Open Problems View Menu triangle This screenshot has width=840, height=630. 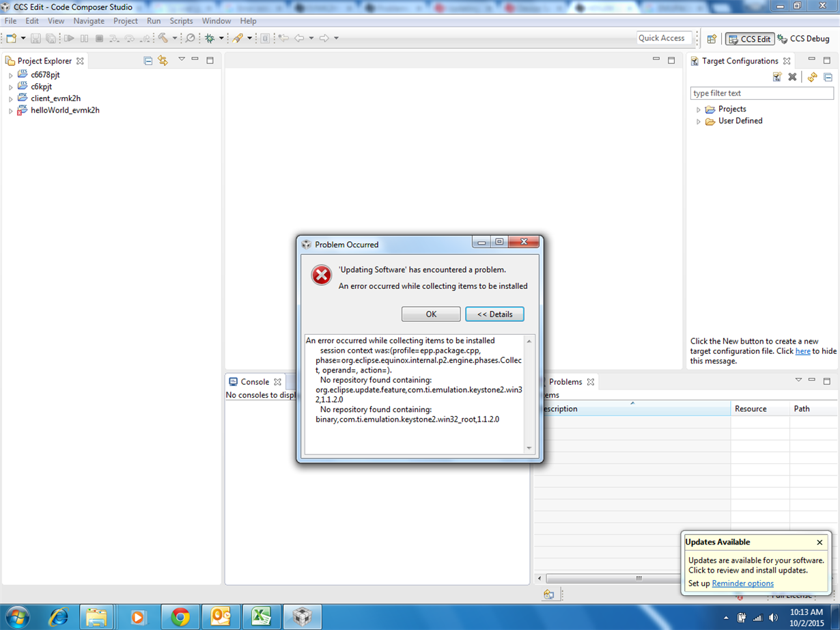[x=798, y=381]
